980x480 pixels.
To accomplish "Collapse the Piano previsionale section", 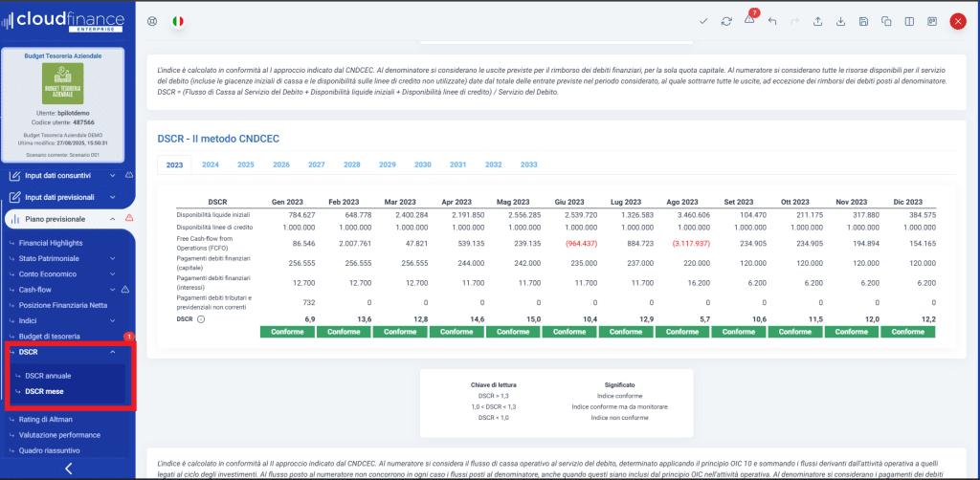I will point(113,219).
